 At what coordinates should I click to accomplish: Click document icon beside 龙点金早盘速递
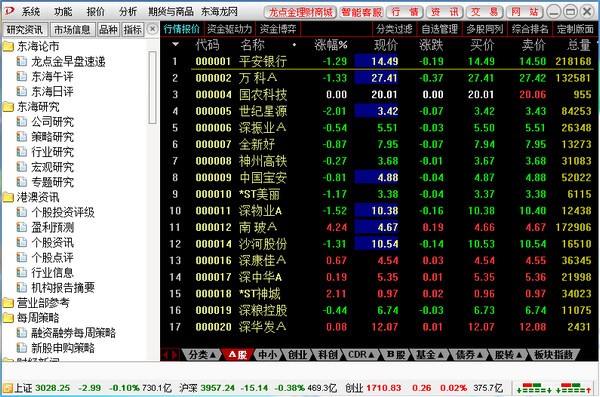22,62
